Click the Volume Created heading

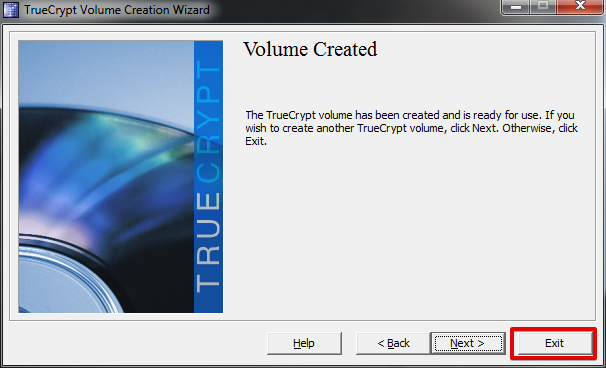coord(310,49)
